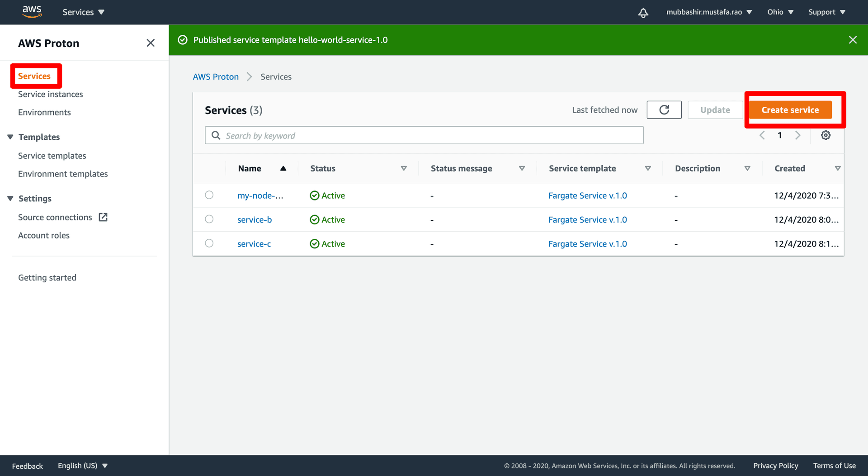Collapse the Settings section

pos(10,198)
